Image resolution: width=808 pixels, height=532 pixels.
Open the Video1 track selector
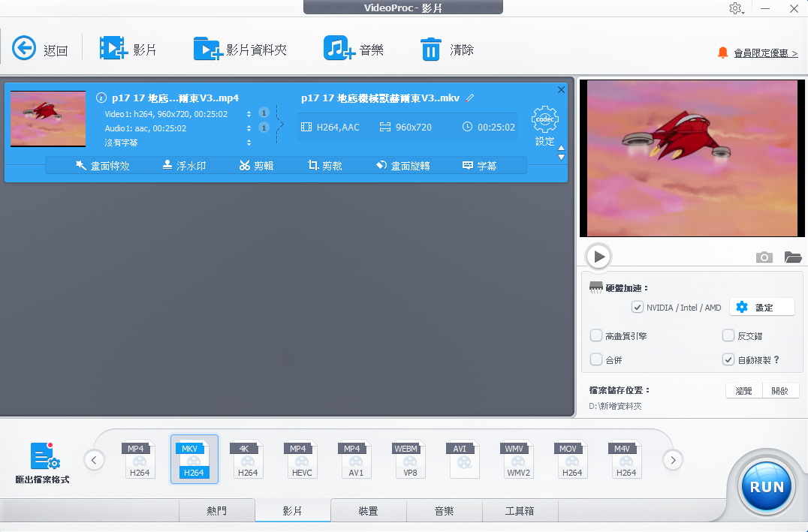tap(249, 114)
